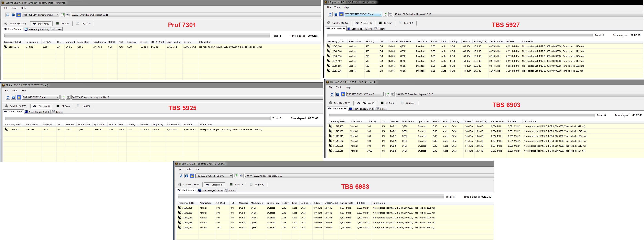
Task: Open Filters tab in TBS 5927 window
Action: tap(379, 29)
